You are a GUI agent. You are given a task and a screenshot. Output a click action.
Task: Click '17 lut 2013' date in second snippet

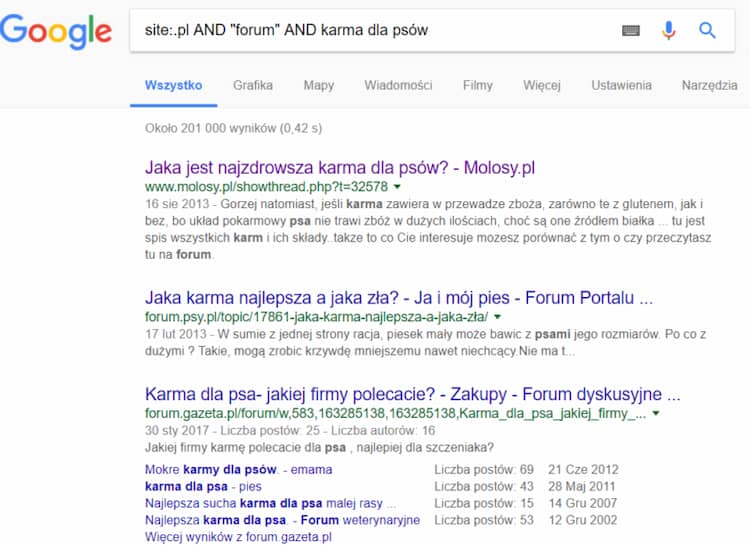176,334
